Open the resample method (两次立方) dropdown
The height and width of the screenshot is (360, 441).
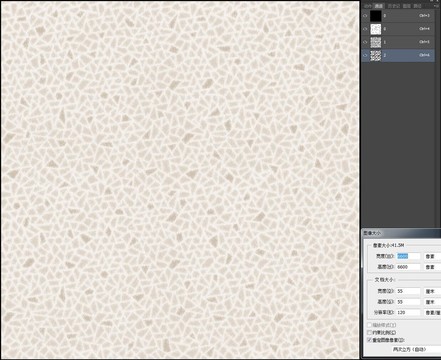click(416, 349)
